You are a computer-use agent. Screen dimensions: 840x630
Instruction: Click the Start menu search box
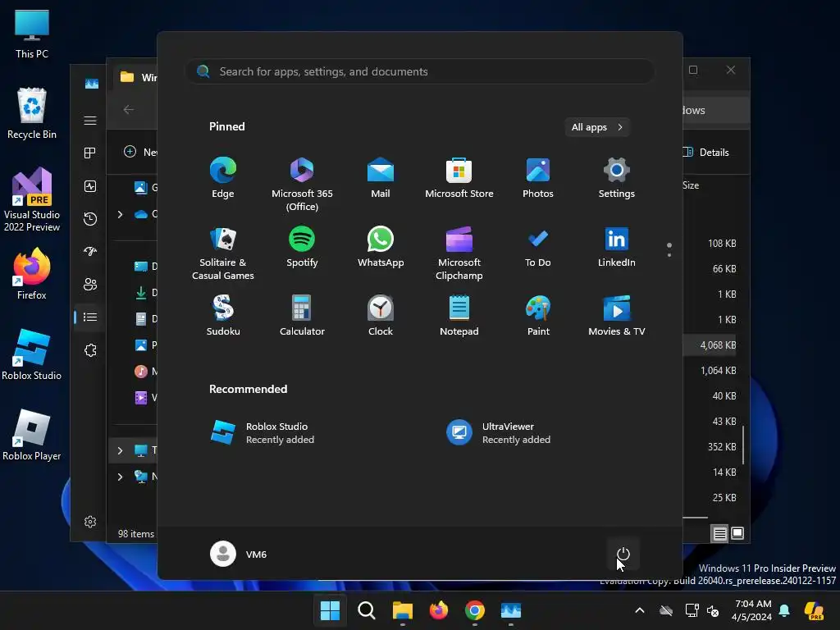[420, 71]
